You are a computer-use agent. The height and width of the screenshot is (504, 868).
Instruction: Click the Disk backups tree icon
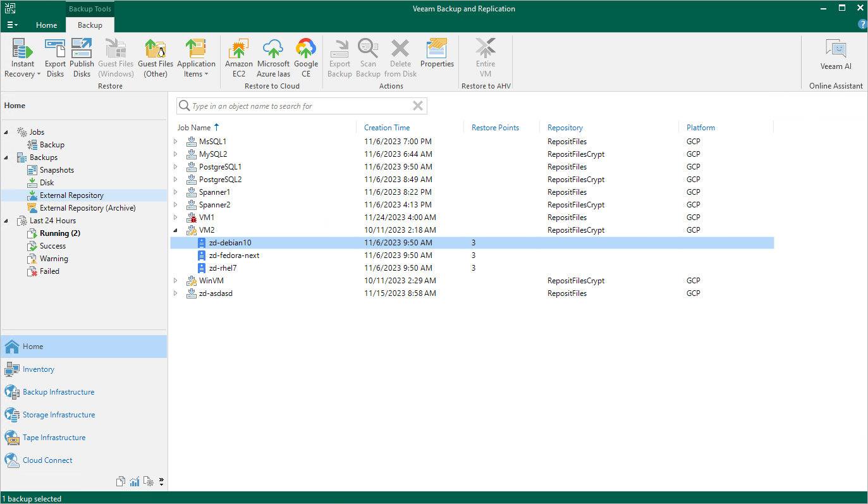coord(33,183)
